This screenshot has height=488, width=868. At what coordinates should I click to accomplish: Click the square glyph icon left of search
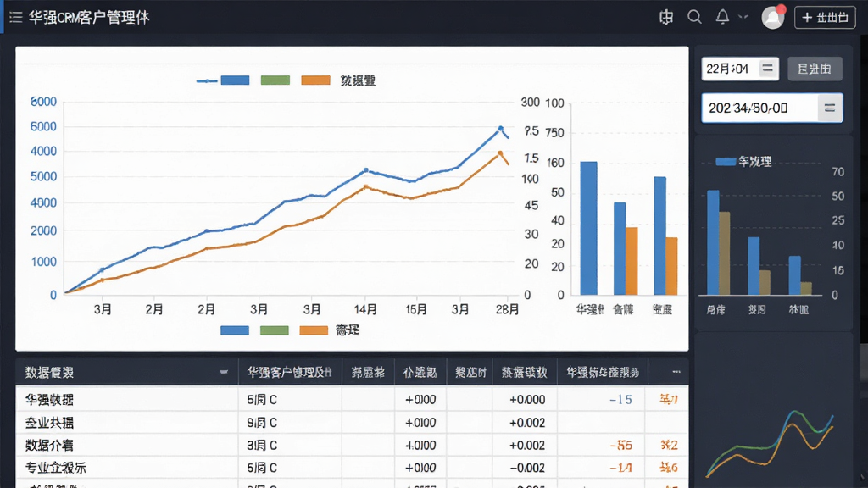click(x=666, y=17)
